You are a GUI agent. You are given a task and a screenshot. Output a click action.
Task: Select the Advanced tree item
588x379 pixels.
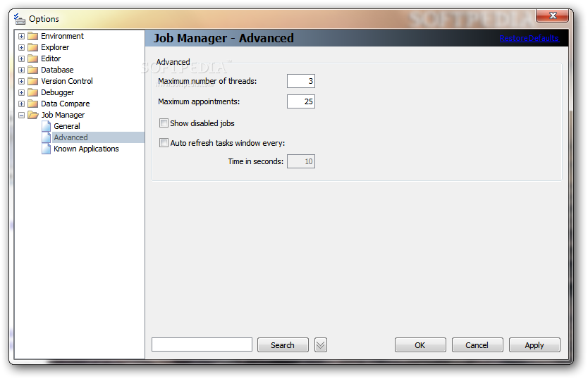[x=71, y=137]
